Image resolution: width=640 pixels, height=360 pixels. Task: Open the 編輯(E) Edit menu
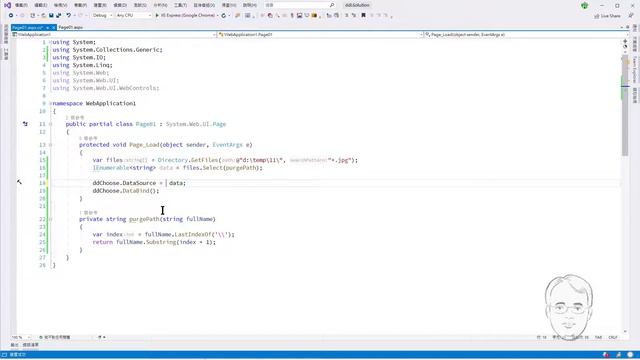40,5
